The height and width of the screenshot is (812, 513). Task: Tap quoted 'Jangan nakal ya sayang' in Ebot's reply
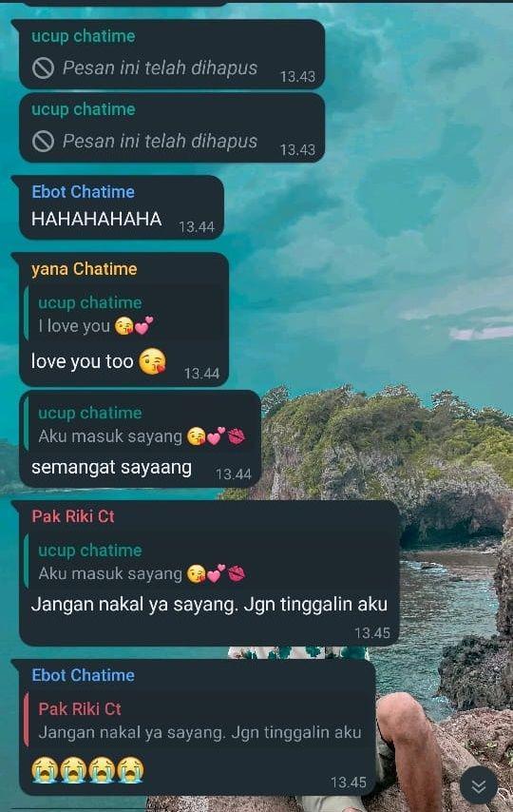199,722
